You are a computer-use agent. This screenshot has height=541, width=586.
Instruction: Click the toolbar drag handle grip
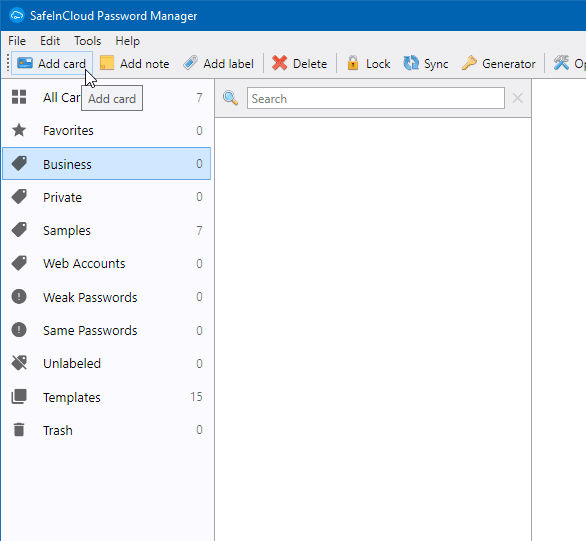pos(7,63)
